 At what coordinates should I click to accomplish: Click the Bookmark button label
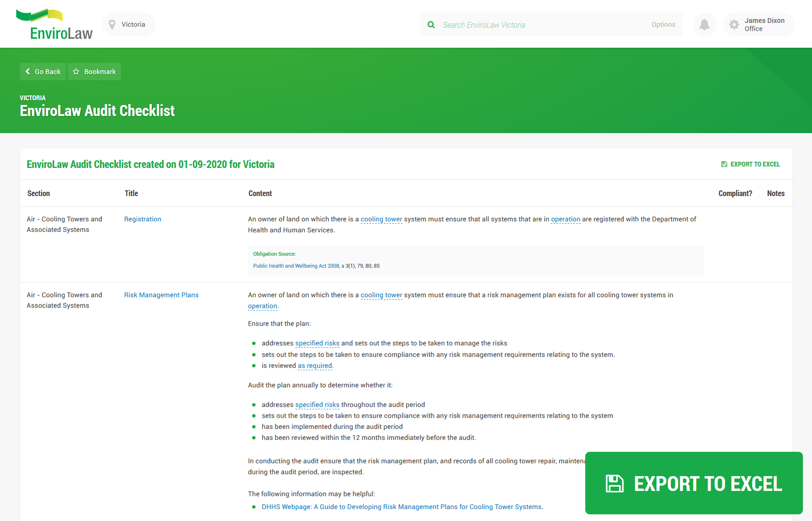[100, 72]
